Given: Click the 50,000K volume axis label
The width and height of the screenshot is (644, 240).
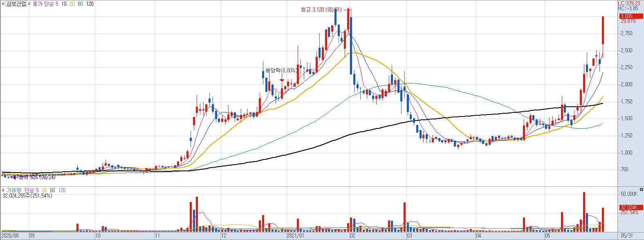Looking at the screenshot, I should tap(629, 194).
